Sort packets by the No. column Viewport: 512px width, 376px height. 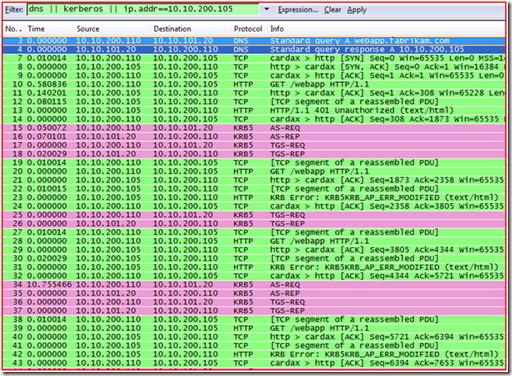[13, 29]
